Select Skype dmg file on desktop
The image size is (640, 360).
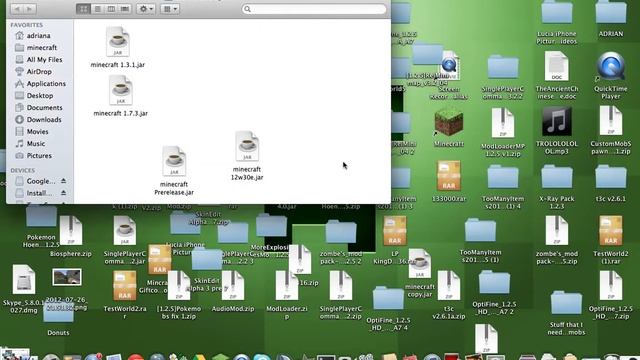24,280
